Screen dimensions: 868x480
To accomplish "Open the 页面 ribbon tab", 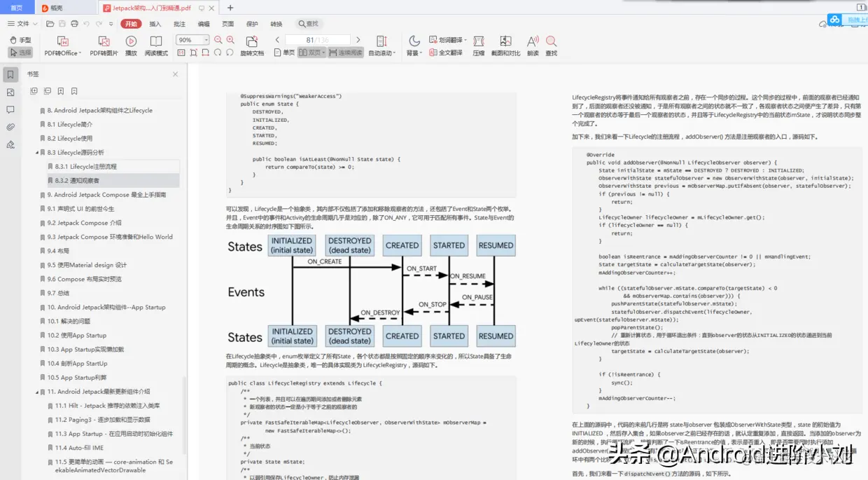I will point(227,23).
